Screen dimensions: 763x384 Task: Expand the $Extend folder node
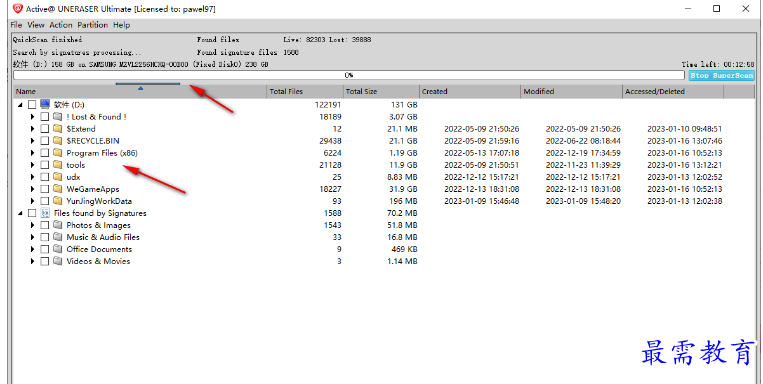(x=33, y=129)
